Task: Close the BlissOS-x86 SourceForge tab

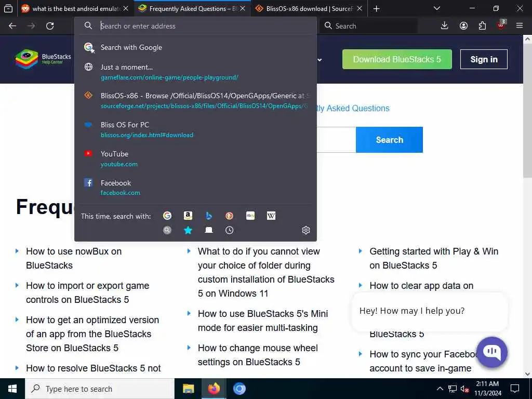Action: point(360,9)
